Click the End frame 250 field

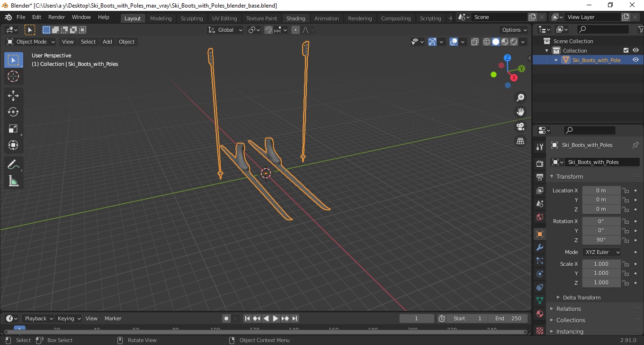click(509, 318)
